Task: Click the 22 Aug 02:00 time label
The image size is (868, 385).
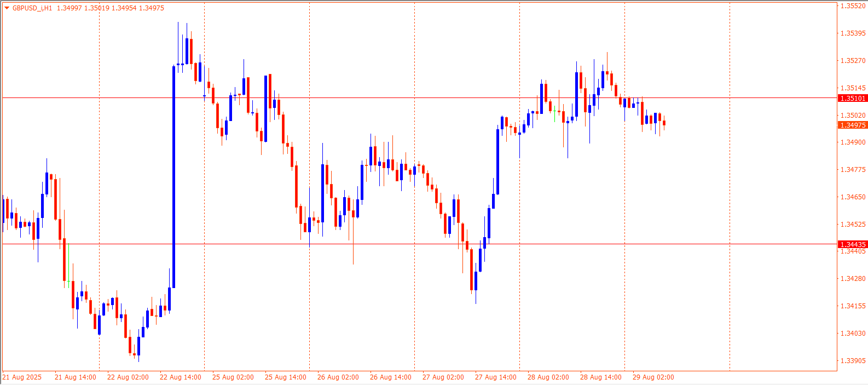Action: (x=128, y=377)
